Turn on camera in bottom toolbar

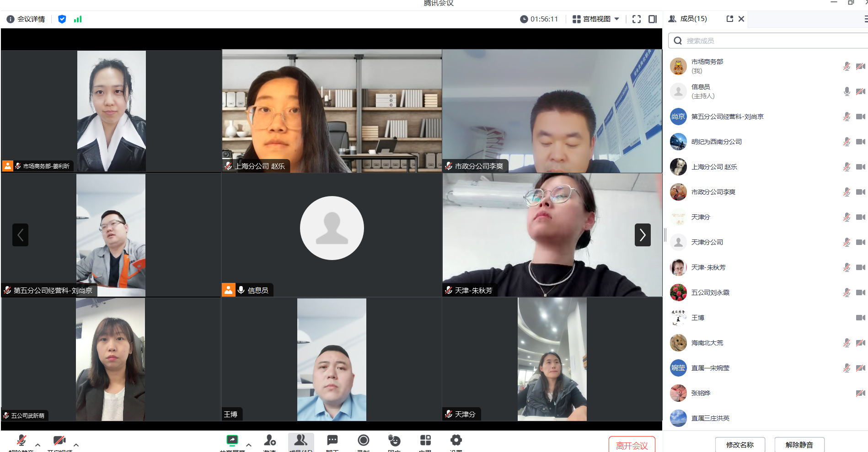click(59, 441)
